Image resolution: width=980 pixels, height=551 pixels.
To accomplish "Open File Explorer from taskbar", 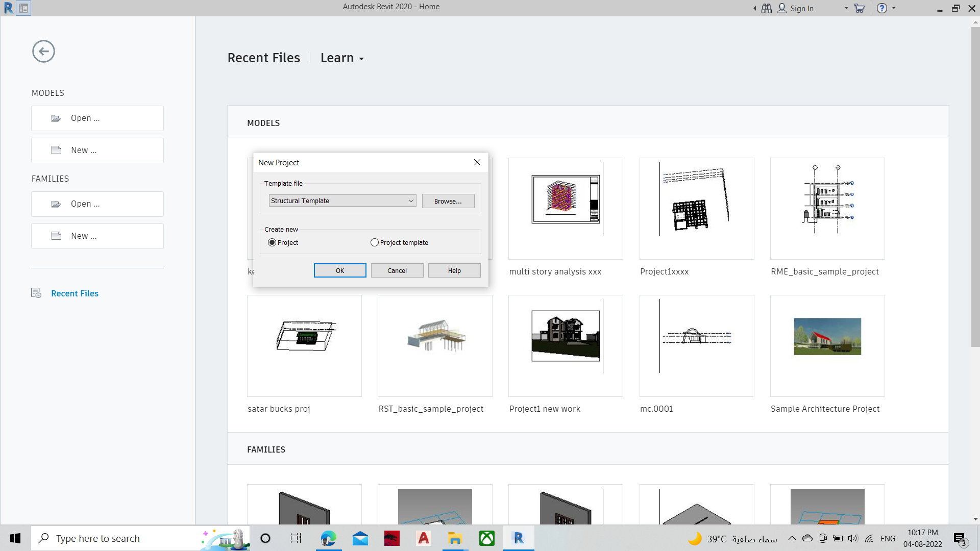I will [x=455, y=538].
